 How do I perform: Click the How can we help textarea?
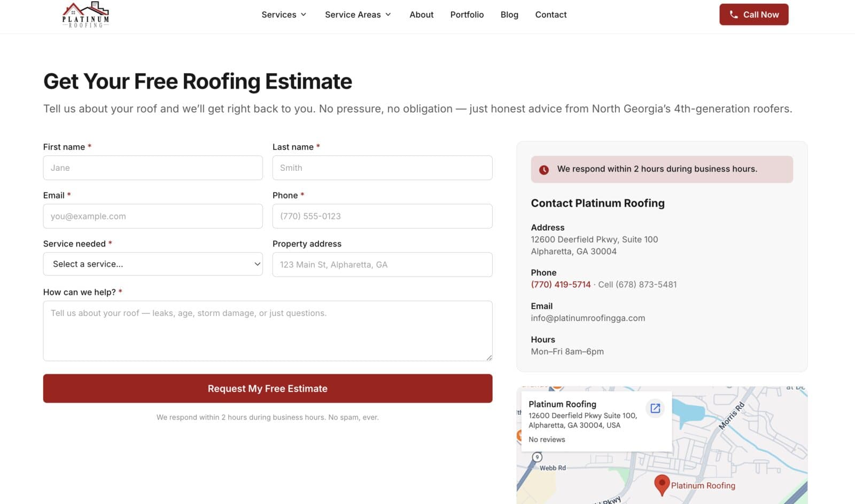[268, 331]
